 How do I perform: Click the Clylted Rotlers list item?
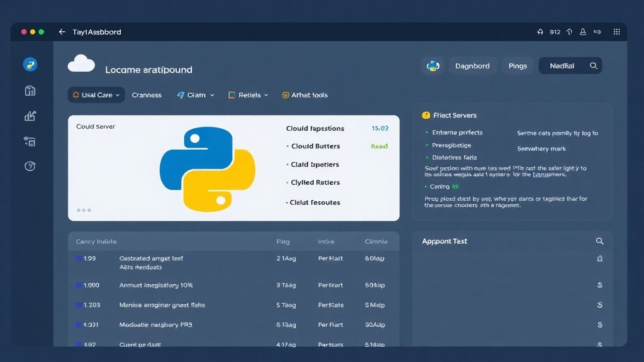(x=313, y=182)
